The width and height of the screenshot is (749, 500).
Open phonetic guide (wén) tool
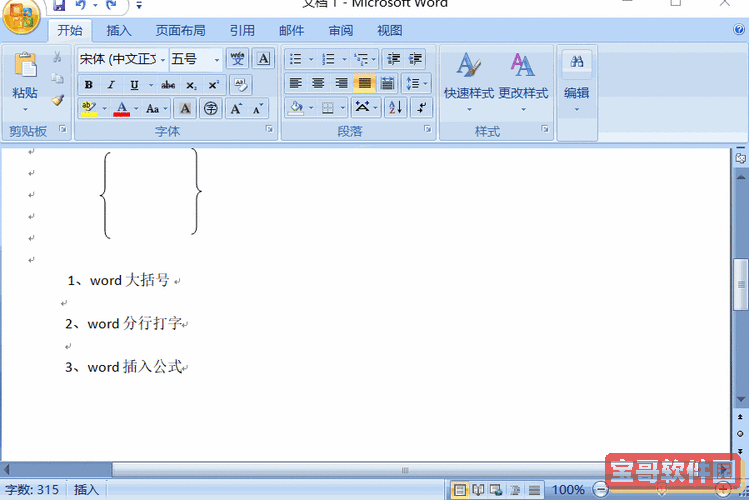(237, 59)
